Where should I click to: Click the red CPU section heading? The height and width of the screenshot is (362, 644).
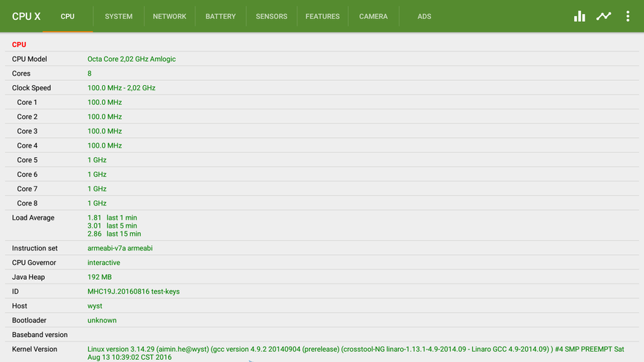tap(19, 44)
